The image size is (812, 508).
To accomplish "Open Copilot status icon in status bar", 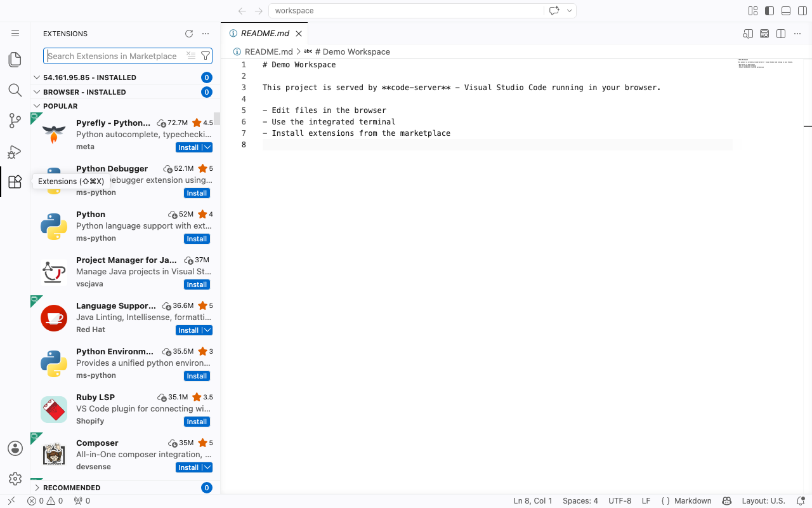I will tap(727, 501).
